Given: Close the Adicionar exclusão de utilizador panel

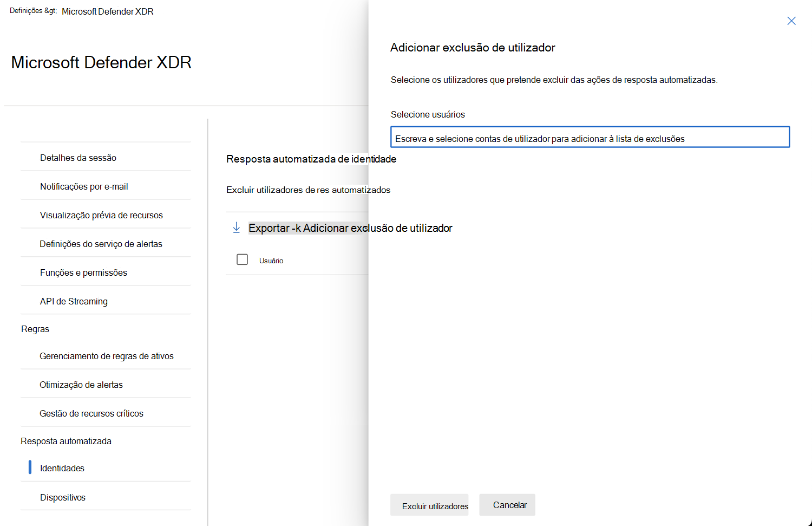Looking at the screenshot, I should (x=791, y=21).
